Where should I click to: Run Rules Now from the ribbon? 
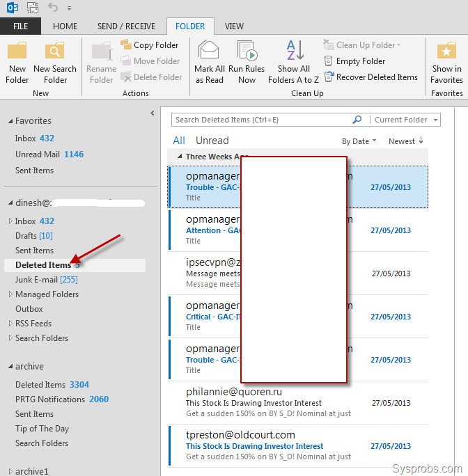coord(247,52)
